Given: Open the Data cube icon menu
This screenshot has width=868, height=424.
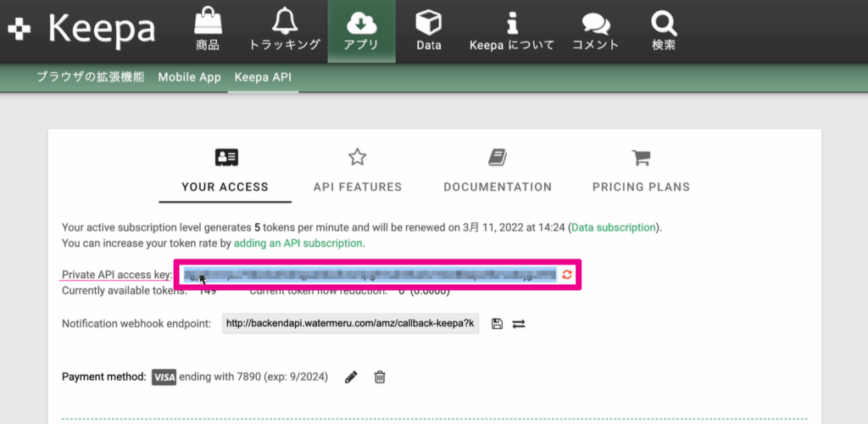Looking at the screenshot, I should (429, 31).
